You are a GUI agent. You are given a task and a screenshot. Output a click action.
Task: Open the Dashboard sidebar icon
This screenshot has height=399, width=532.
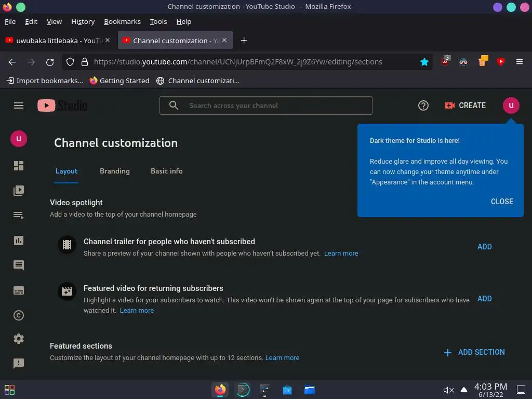(x=19, y=166)
